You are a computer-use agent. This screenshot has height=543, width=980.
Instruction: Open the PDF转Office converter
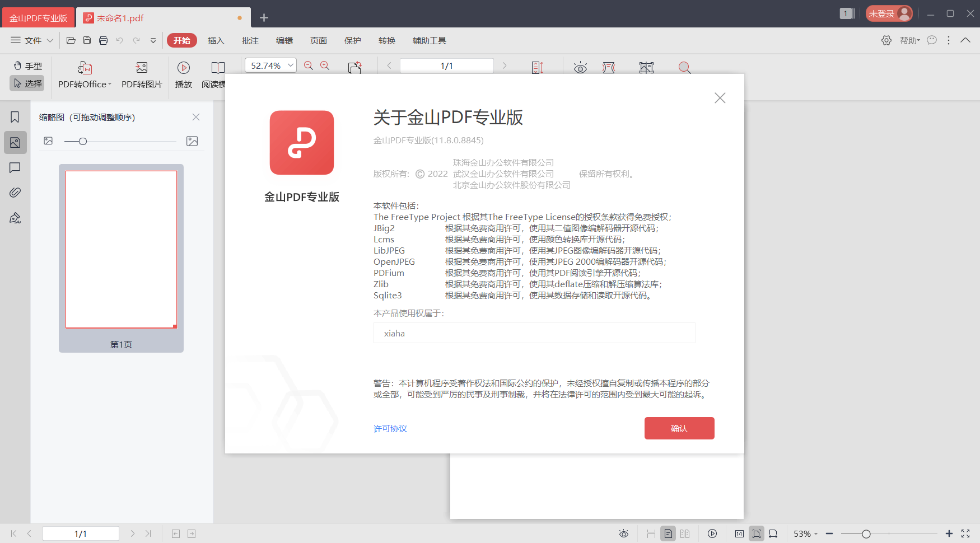click(x=85, y=75)
